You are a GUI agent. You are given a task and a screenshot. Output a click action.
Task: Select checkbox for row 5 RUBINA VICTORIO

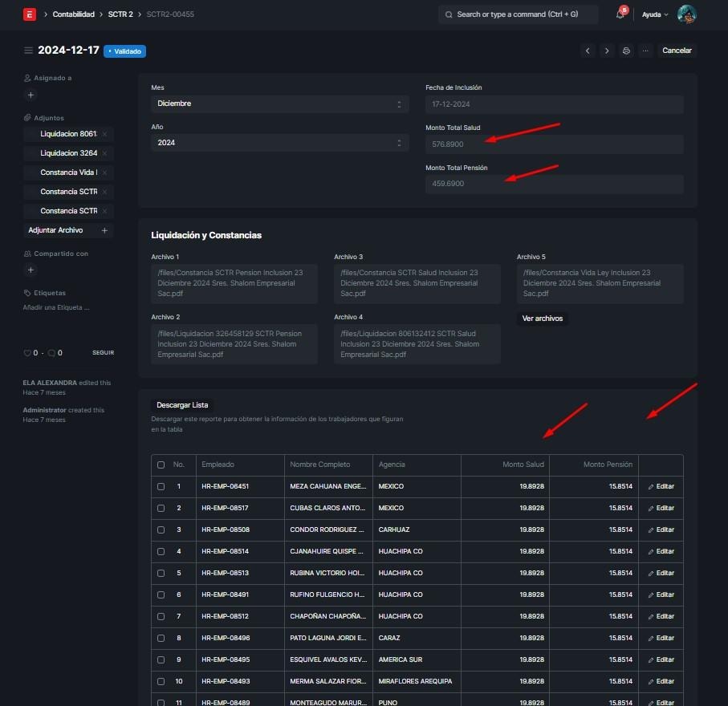[x=161, y=574]
